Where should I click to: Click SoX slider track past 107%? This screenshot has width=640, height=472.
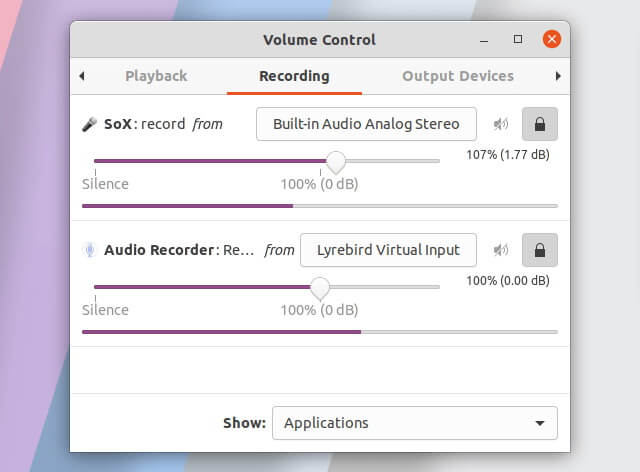(393, 161)
